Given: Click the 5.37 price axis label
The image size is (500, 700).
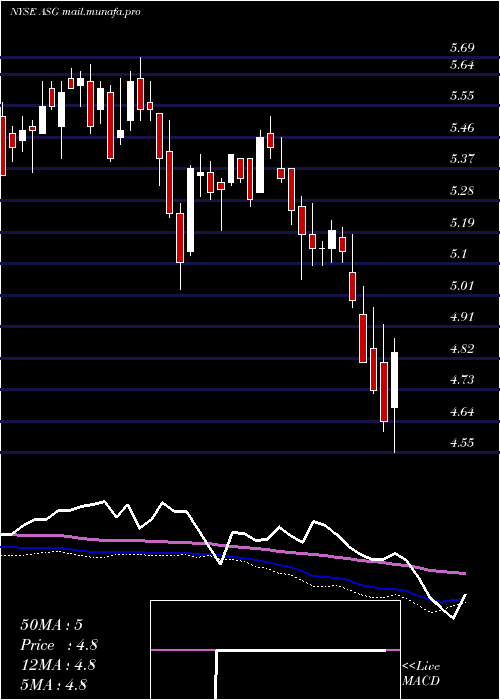Looking at the screenshot, I should (x=462, y=159).
